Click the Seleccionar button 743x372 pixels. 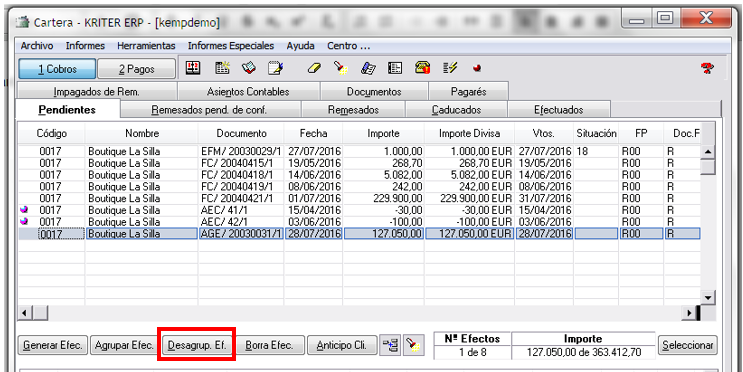coord(688,345)
